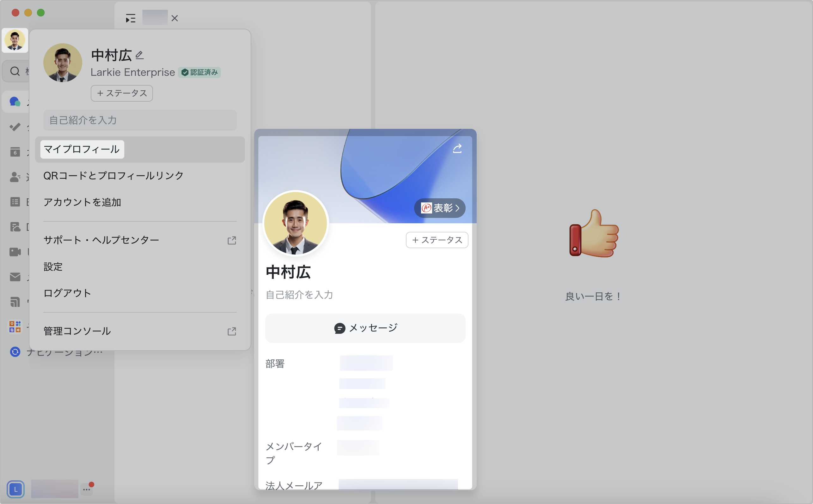Image resolution: width=813 pixels, height=504 pixels.
Task: Open the Tasks checkmark icon
Action: [x=15, y=127]
